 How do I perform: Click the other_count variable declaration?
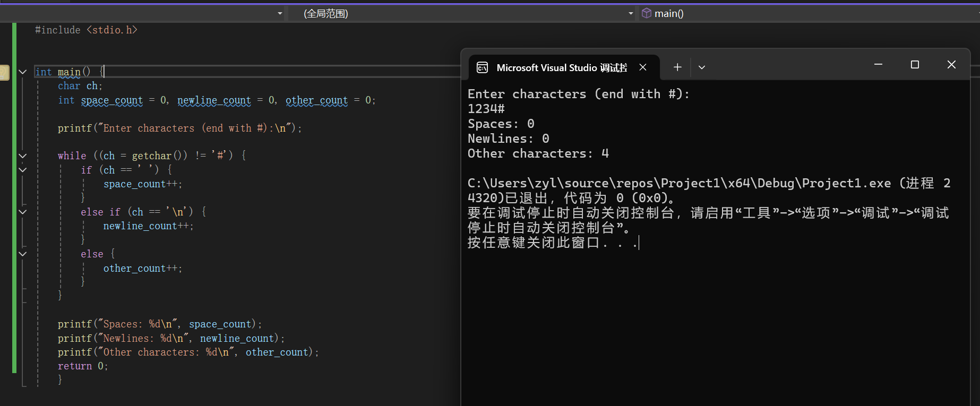point(317,100)
